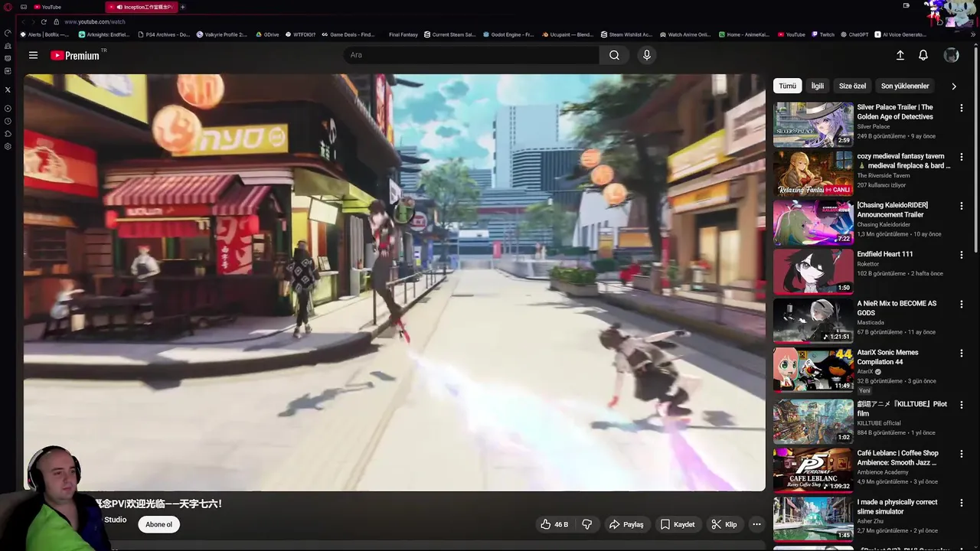
Task: Open sidebar extensions cube icon
Action: tap(8, 134)
